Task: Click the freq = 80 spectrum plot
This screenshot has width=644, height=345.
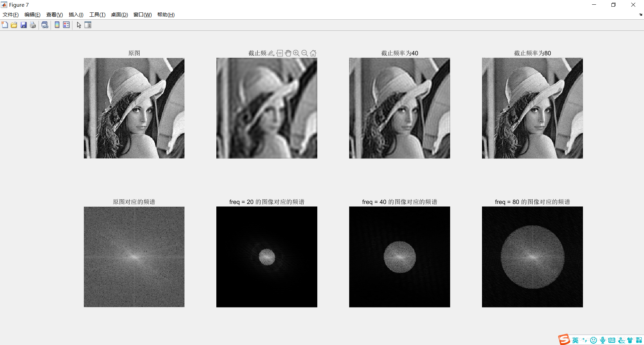Action: pyautogui.click(x=532, y=257)
